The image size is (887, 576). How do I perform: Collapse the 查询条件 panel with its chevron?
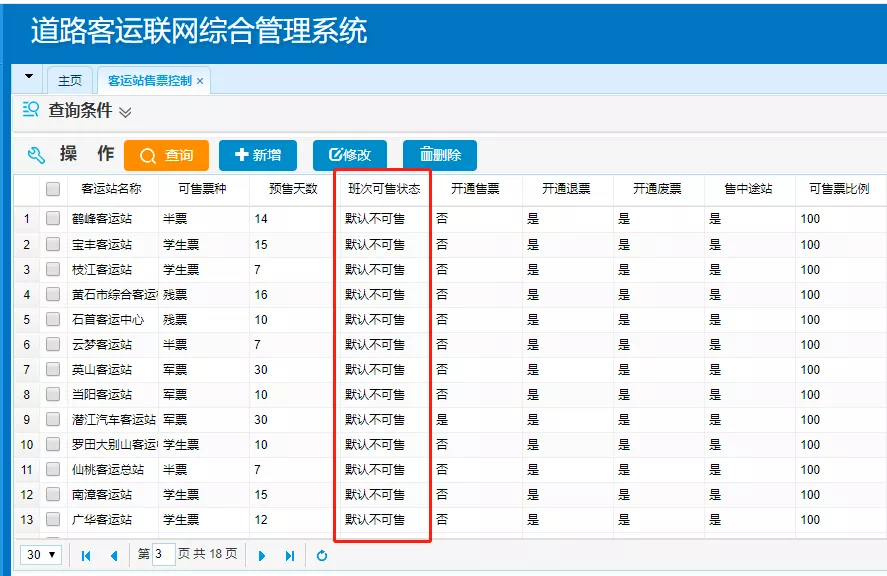[127, 112]
